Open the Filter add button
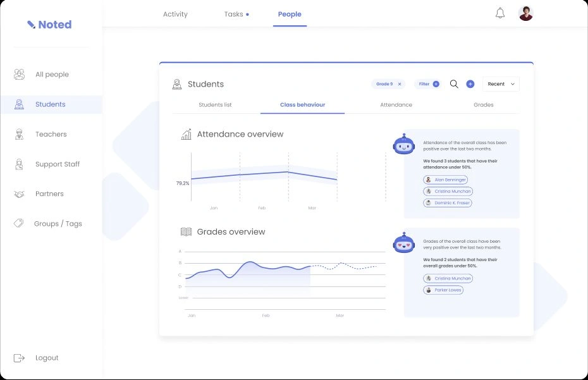This screenshot has width=588, height=380. point(436,84)
